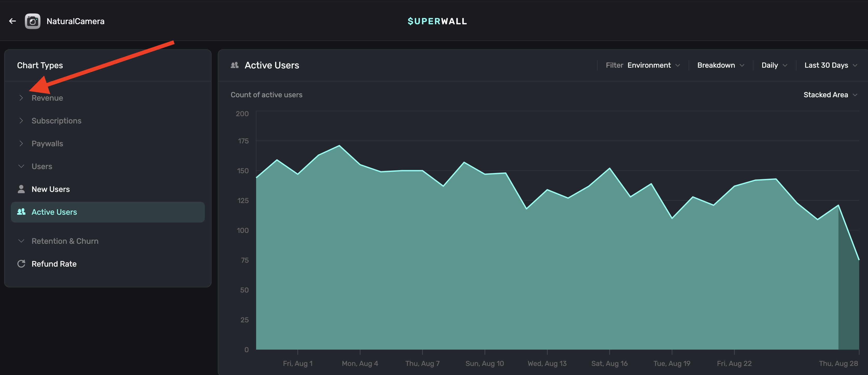Click the Active Users chart header icon
The height and width of the screenshot is (375, 868).
tap(235, 65)
